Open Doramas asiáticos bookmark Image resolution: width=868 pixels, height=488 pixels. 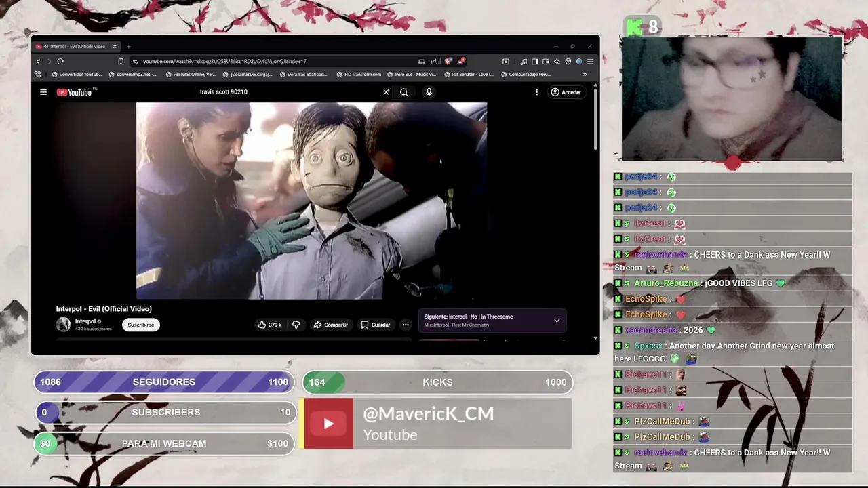pos(304,75)
